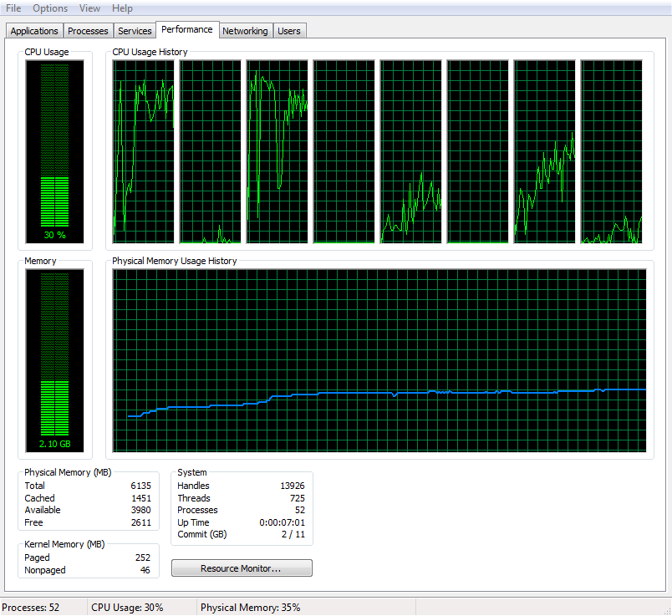The height and width of the screenshot is (616, 672).
Task: Switch to the Processes tab
Action: [x=88, y=31]
